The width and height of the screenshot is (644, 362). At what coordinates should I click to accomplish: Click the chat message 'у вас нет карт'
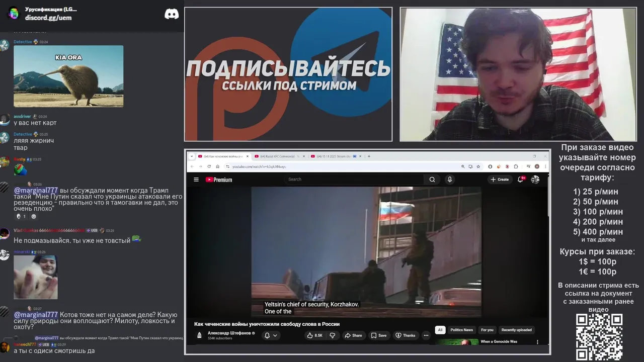[x=35, y=123]
